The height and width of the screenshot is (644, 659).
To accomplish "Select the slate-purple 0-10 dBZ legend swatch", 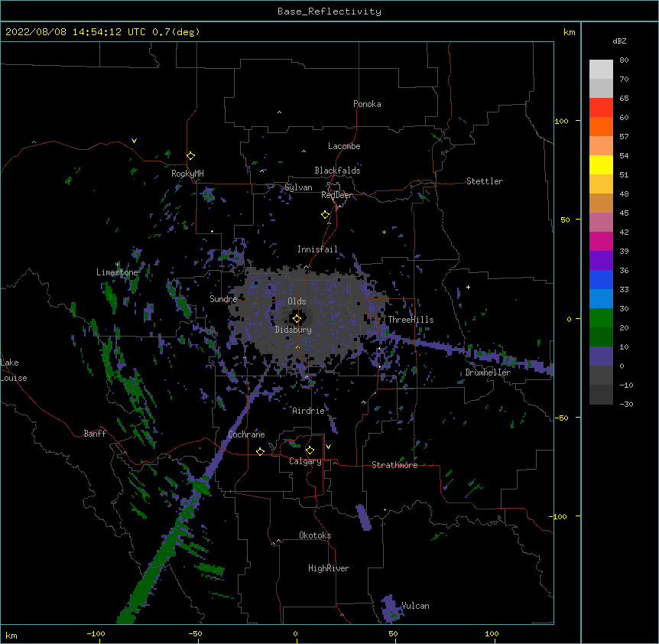I will 601,356.
